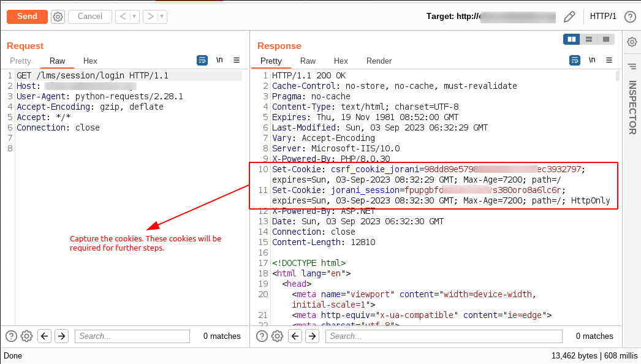
Task: Click the GET /lms/session/login request line
Action: pyautogui.click(x=93, y=75)
